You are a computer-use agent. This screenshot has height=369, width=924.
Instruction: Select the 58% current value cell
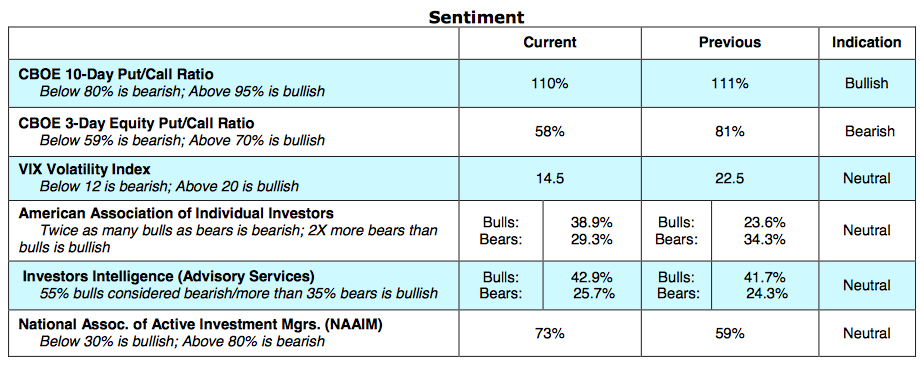550,131
